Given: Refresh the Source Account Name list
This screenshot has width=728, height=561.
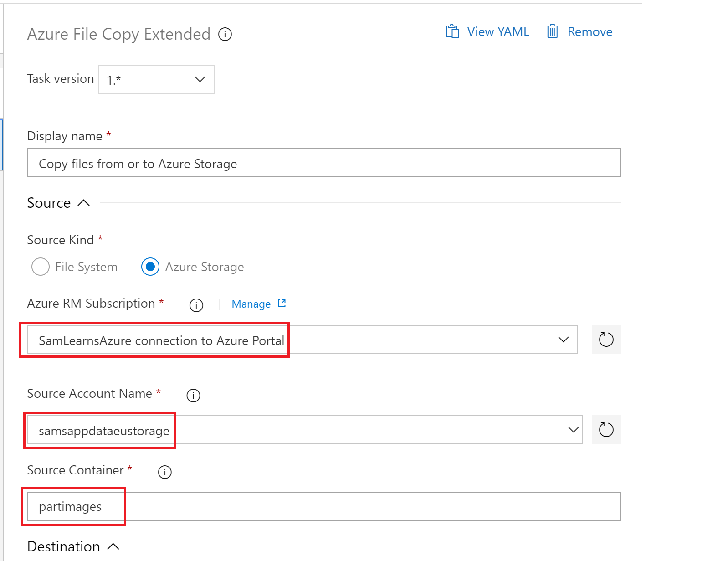Looking at the screenshot, I should 606,430.
